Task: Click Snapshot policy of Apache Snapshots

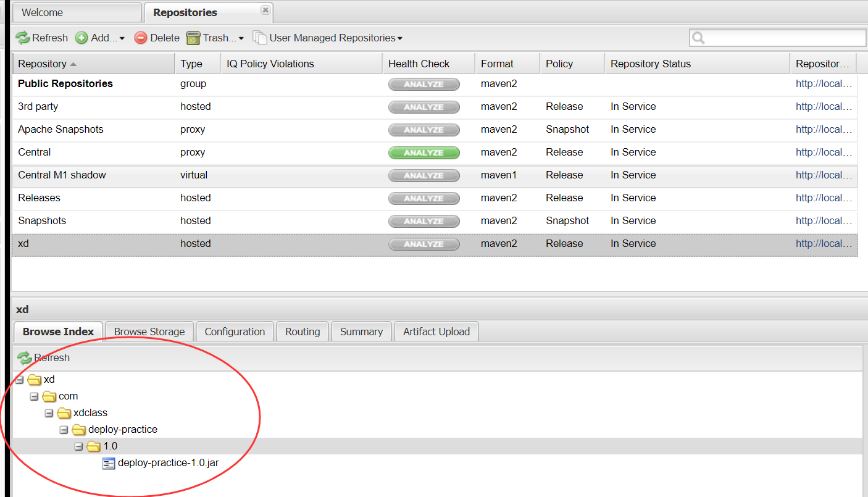Action: pyautogui.click(x=567, y=130)
